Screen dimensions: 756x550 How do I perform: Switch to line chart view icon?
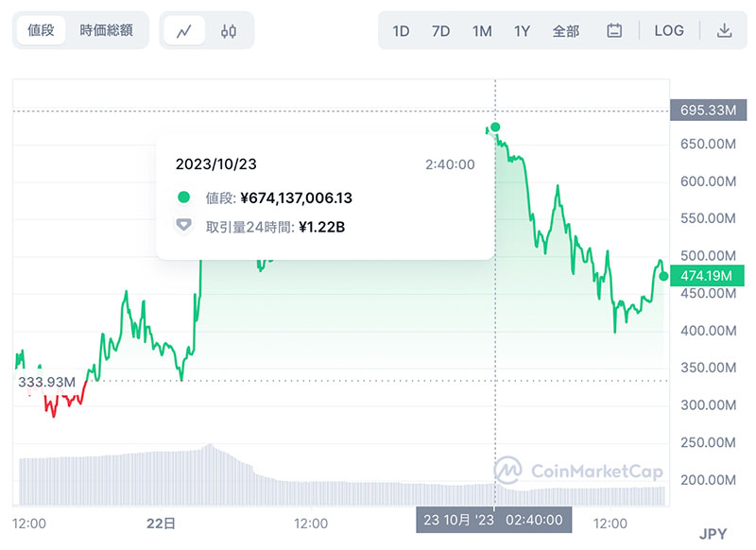(x=183, y=31)
